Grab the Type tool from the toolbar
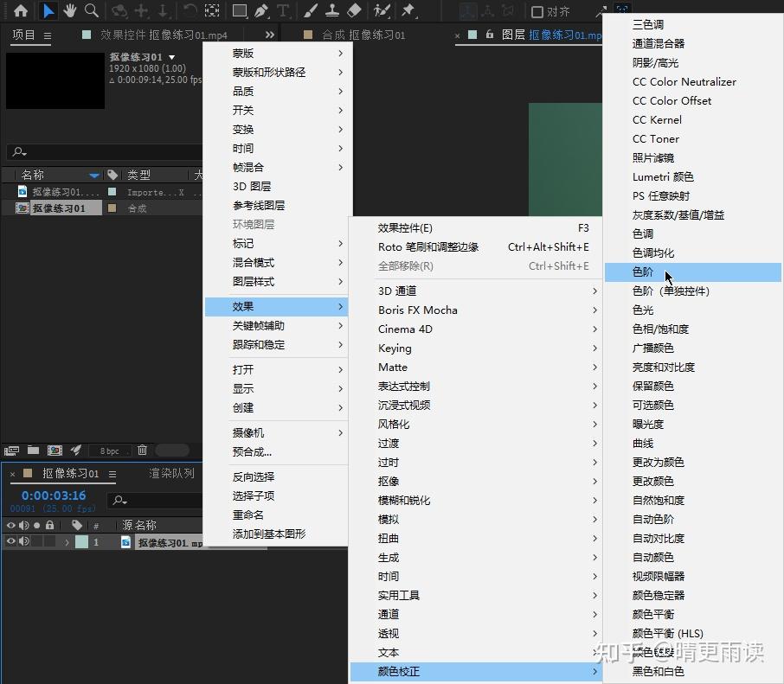This screenshot has height=684, width=784. (x=283, y=12)
